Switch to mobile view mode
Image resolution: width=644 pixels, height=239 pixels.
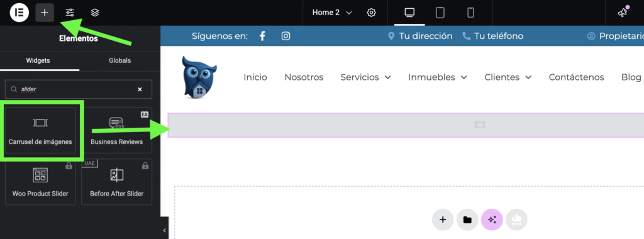470,13
